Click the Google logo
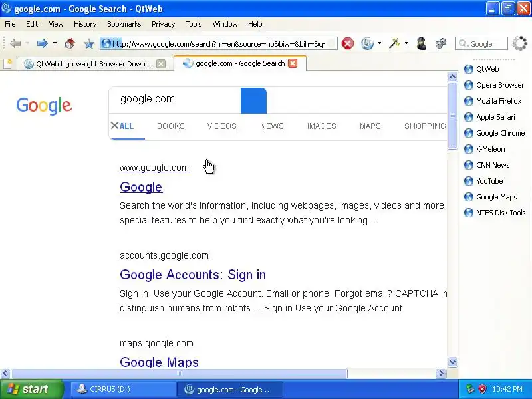Viewport: 532px width, 399px height. point(44,106)
